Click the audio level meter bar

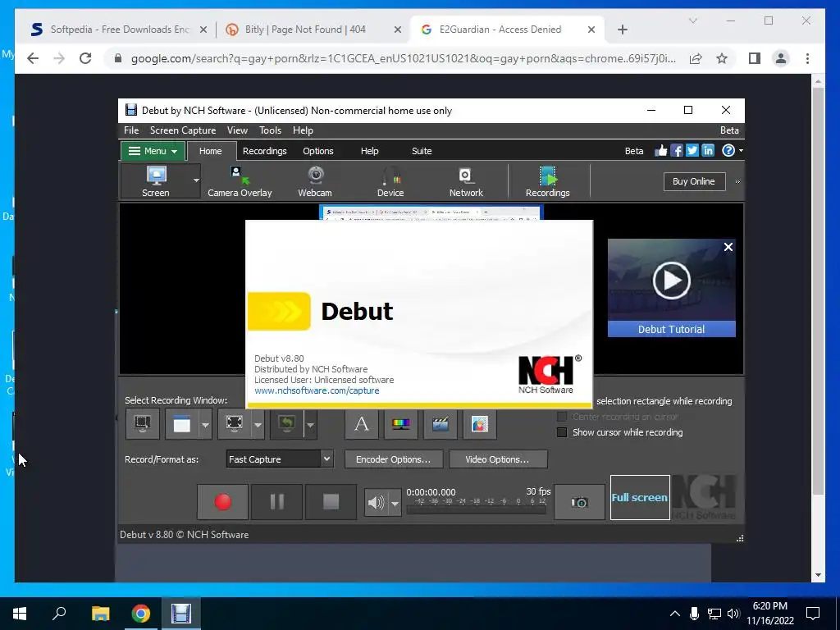477,510
